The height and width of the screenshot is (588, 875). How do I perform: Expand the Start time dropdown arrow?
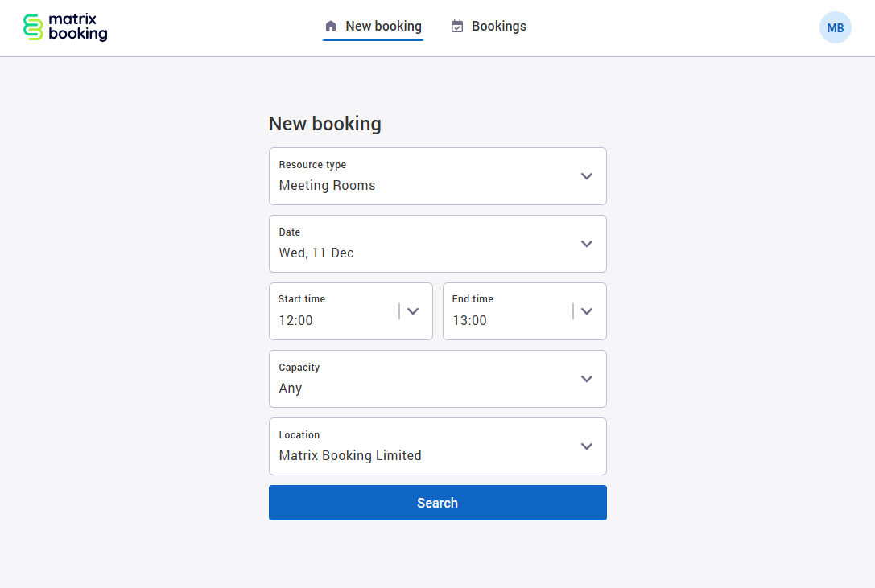click(413, 311)
